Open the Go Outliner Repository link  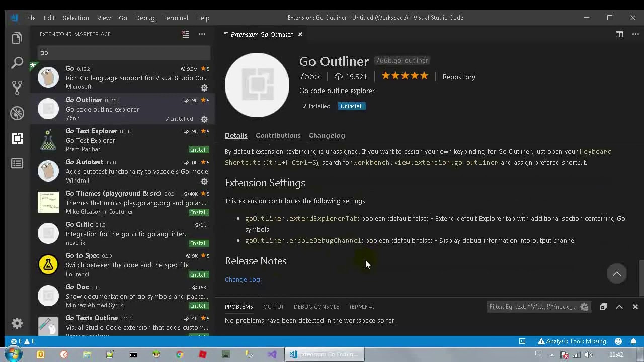point(459,77)
